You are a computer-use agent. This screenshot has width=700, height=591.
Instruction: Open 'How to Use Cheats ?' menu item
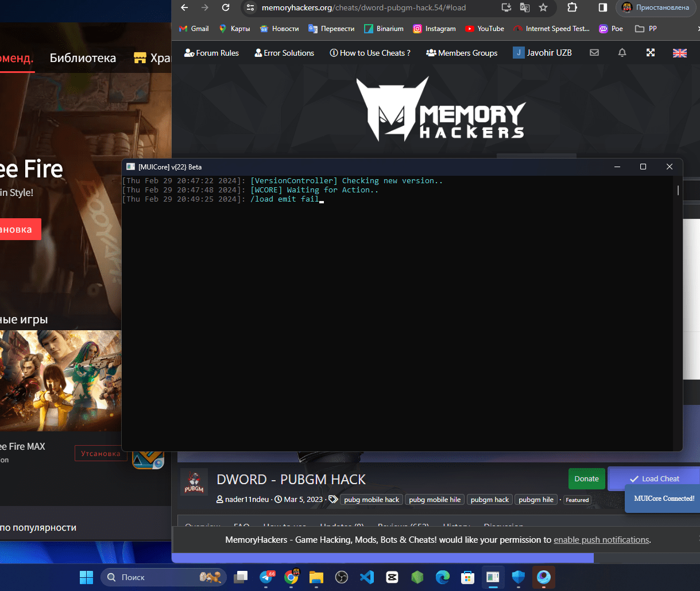click(x=370, y=53)
